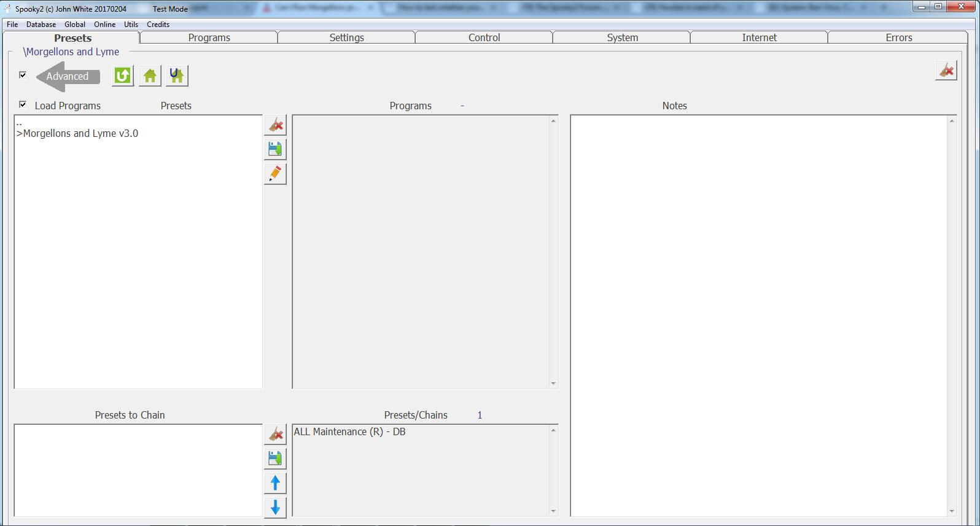The height and width of the screenshot is (526, 980).
Task: Move chained preset up with blue arrow
Action: [275, 483]
